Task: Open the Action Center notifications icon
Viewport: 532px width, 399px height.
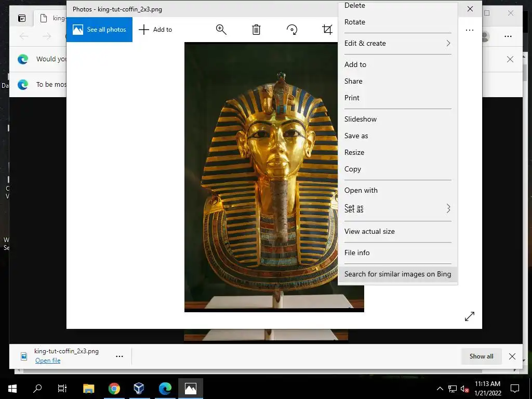Action: [515, 389]
